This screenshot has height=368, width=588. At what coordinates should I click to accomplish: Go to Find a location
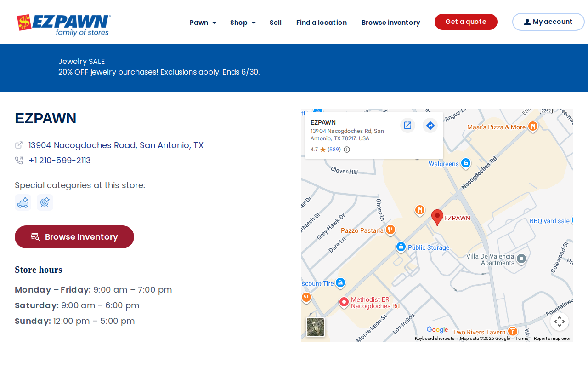coord(322,23)
